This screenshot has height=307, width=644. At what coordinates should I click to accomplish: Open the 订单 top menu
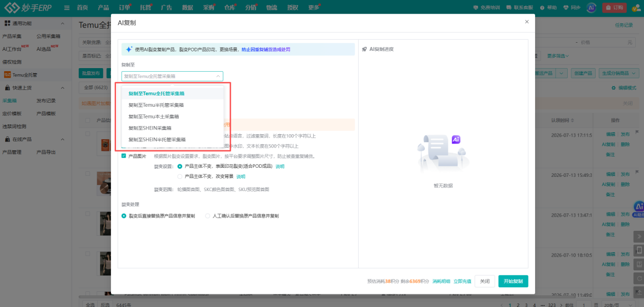124,8
